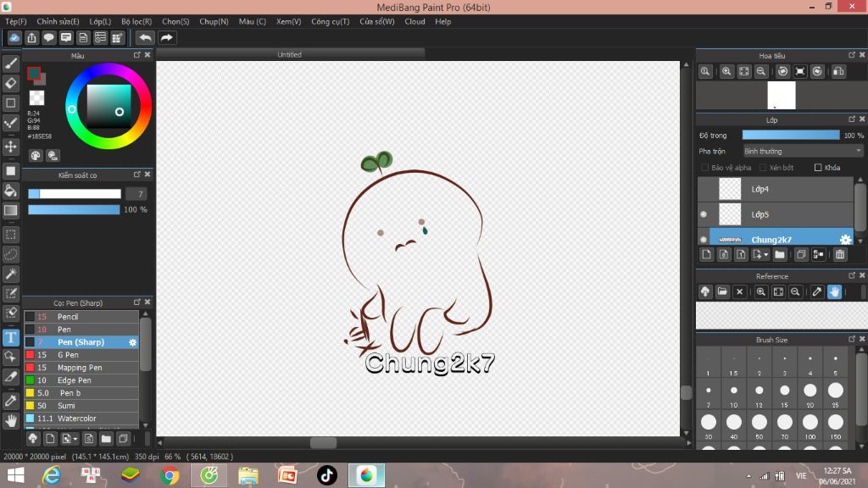Select the Eraser tool in the left toolbar
868x488 pixels.
coord(10,83)
